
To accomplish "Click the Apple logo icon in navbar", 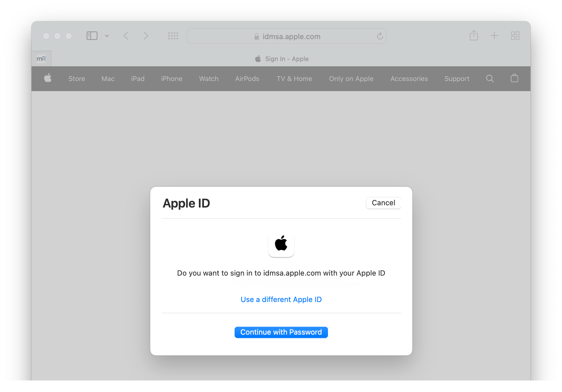I will (48, 78).
